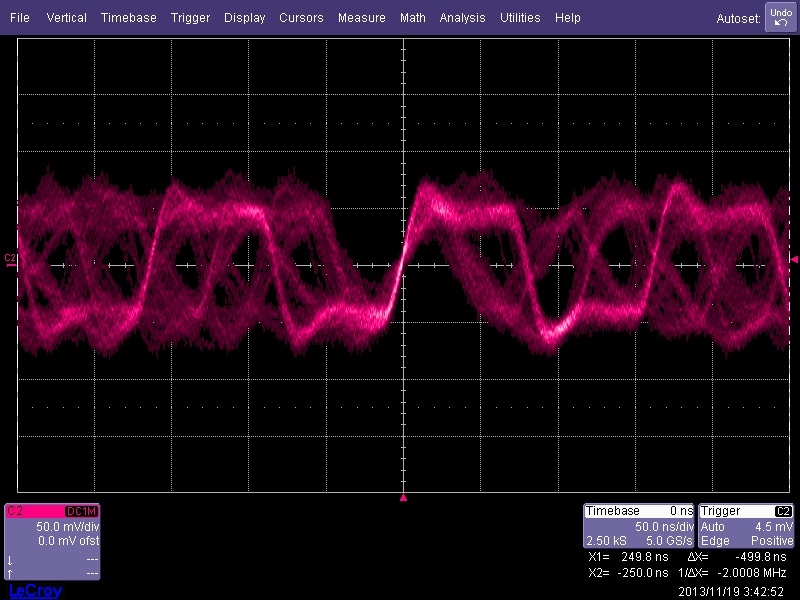
Task: Click the C2 trigger source badge
Action: click(783, 511)
